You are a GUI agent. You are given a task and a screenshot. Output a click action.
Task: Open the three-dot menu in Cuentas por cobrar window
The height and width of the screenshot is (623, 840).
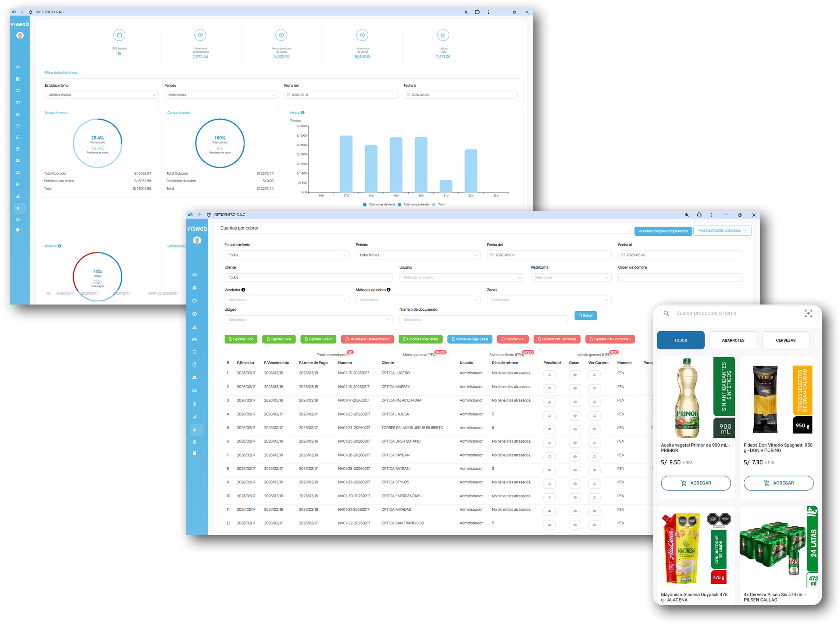[711, 215]
